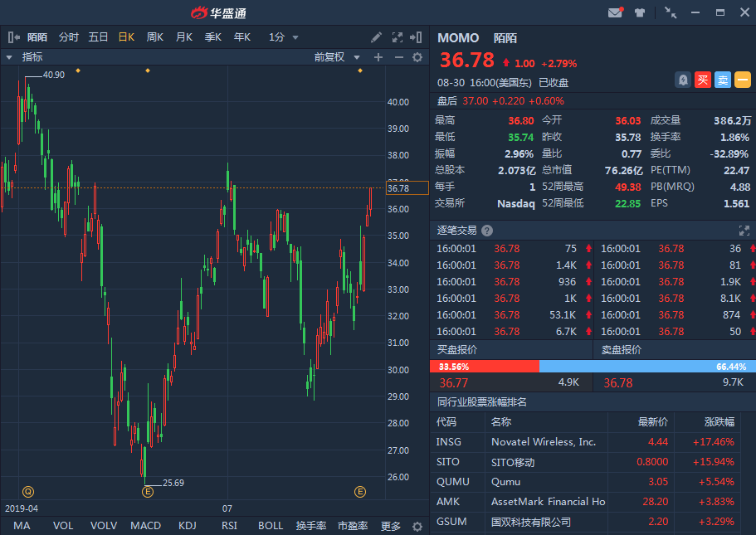Sort by 涨跌幅 column header
Screen dimensions: 756x535
pos(719,422)
